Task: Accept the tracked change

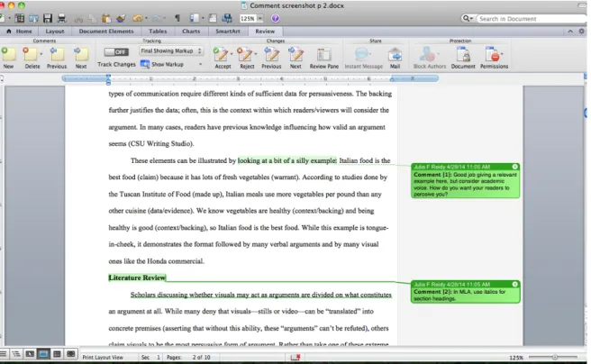Action: click(x=221, y=54)
